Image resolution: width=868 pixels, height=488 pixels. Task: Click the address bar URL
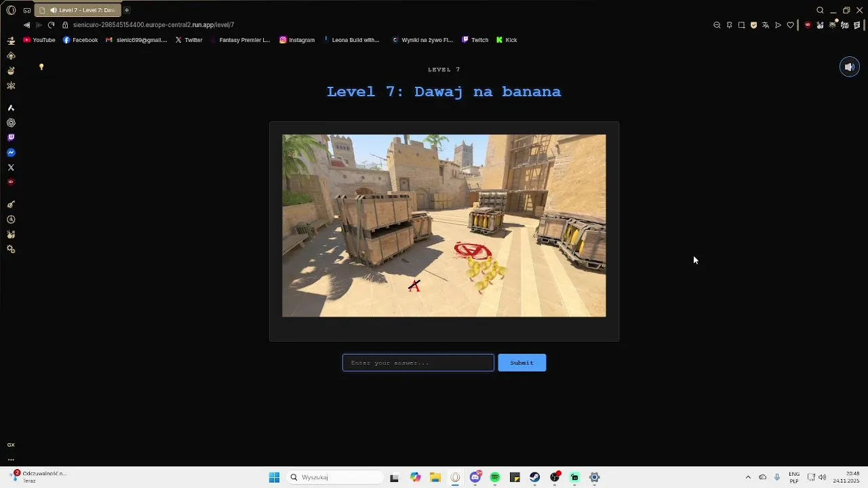click(153, 25)
